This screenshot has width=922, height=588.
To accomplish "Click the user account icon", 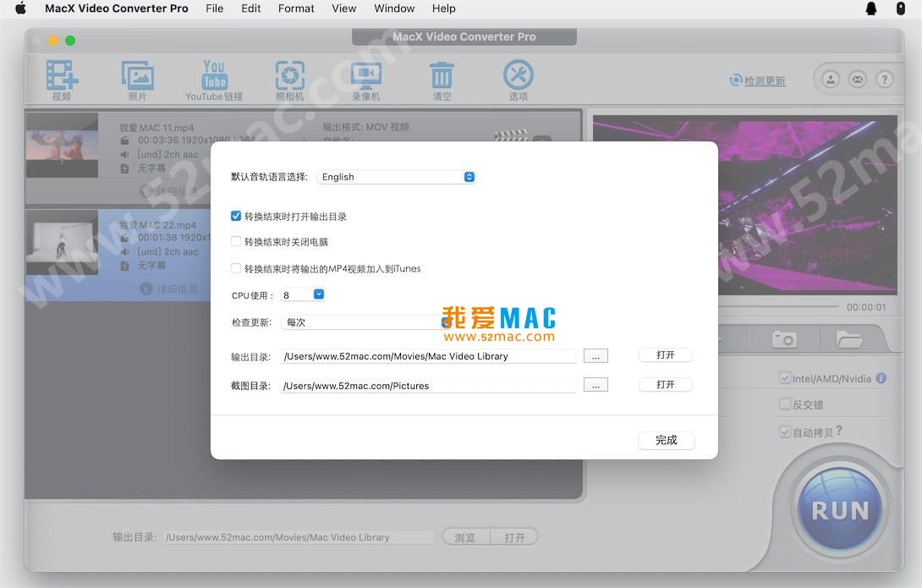I will pyautogui.click(x=831, y=80).
